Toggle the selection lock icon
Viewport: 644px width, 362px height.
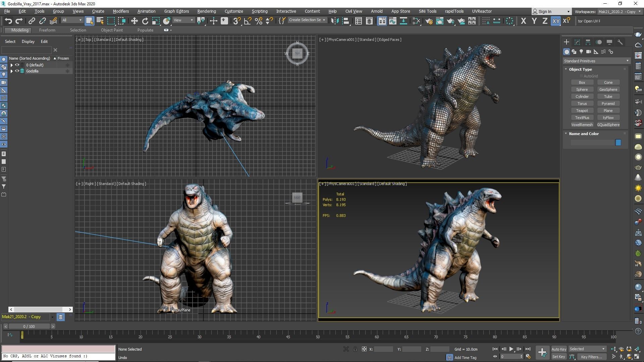[x=355, y=349]
